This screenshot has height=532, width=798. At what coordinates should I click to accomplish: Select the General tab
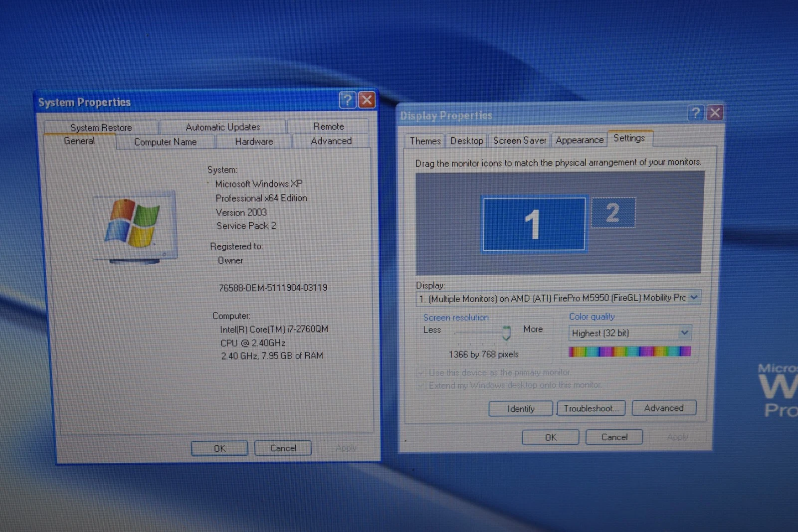pyautogui.click(x=79, y=141)
